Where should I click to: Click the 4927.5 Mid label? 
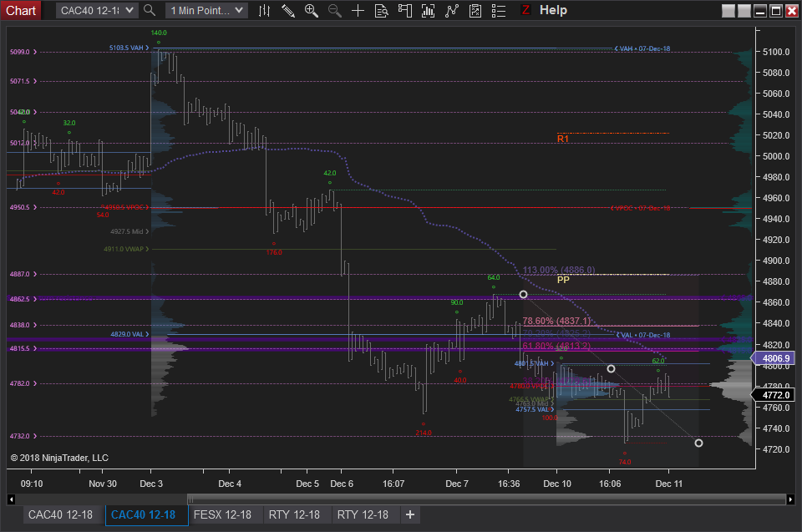coord(129,231)
